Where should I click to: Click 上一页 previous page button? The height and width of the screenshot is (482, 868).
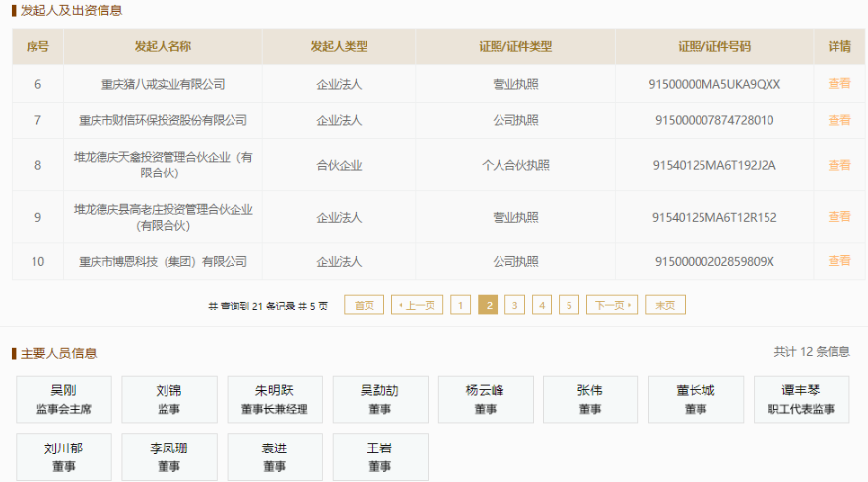pyautogui.click(x=417, y=305)
